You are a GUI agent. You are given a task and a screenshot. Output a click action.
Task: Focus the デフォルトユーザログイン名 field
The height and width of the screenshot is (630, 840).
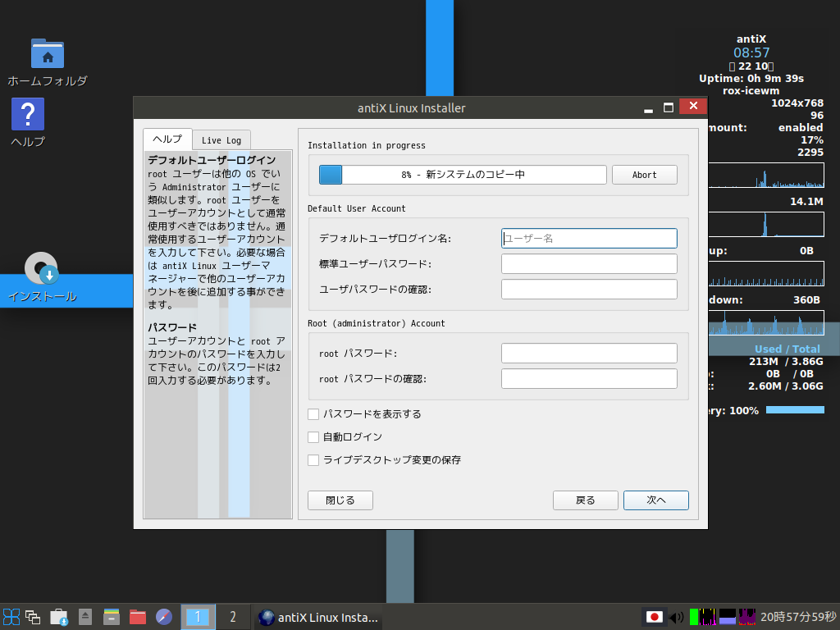tap(589, 239)
